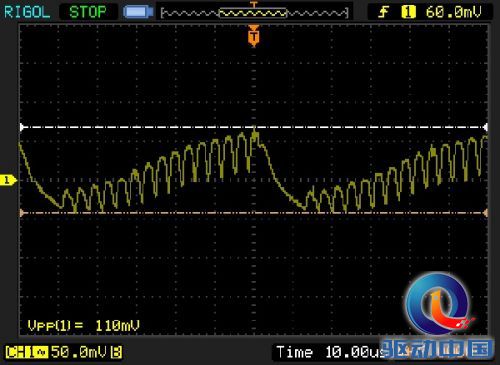Click the small T marker above overview bar
Image resolution: width=500 pixels, height=365 pixels.
254,4
